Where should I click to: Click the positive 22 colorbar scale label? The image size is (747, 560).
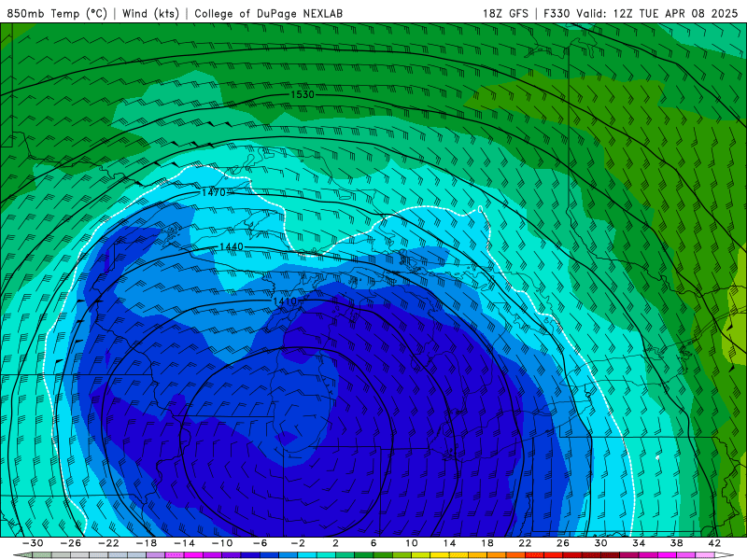(x=525, y=543)
